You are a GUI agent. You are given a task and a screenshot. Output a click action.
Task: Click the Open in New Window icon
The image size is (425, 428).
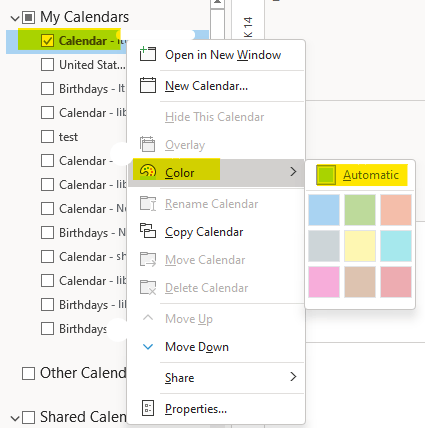pyautogui.click(x=147, y=54)
